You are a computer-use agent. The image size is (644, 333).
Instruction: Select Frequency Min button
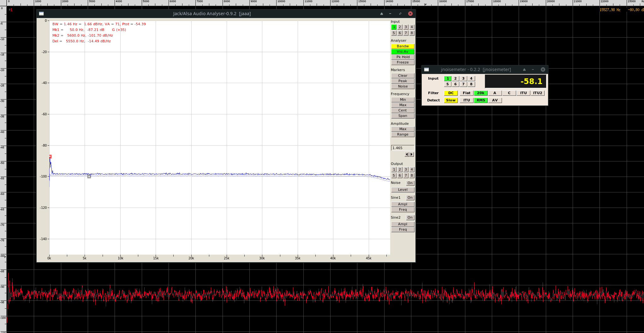[x=402, y=100]
